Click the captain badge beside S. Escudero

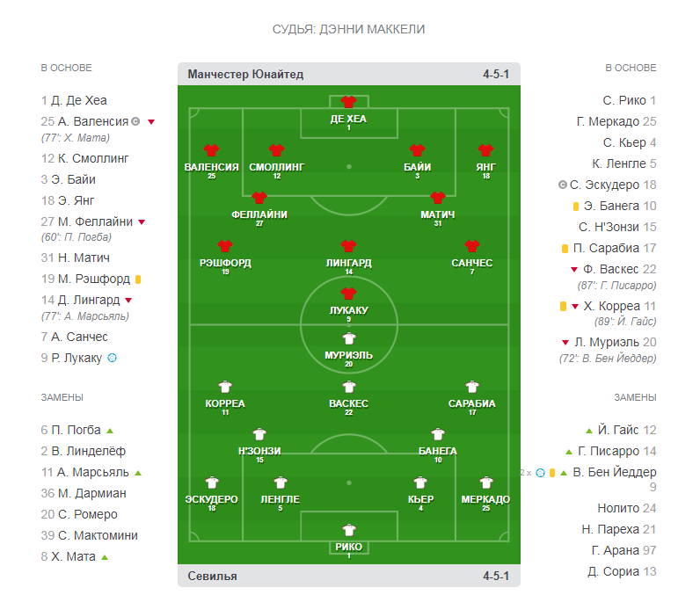pos(562,185)
